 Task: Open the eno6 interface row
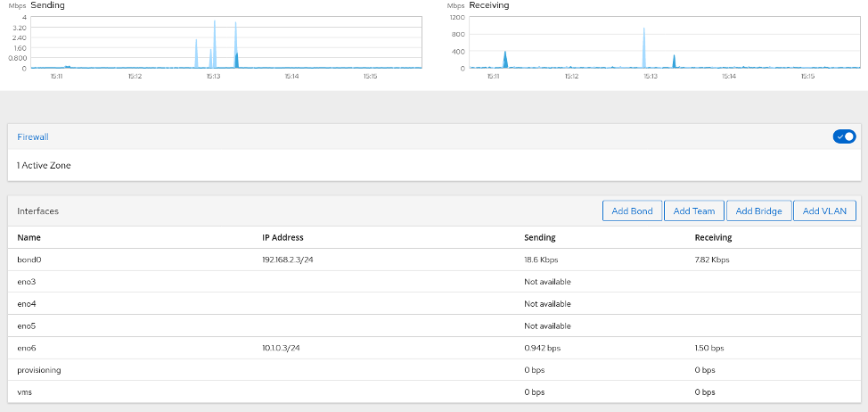point(27,348)
